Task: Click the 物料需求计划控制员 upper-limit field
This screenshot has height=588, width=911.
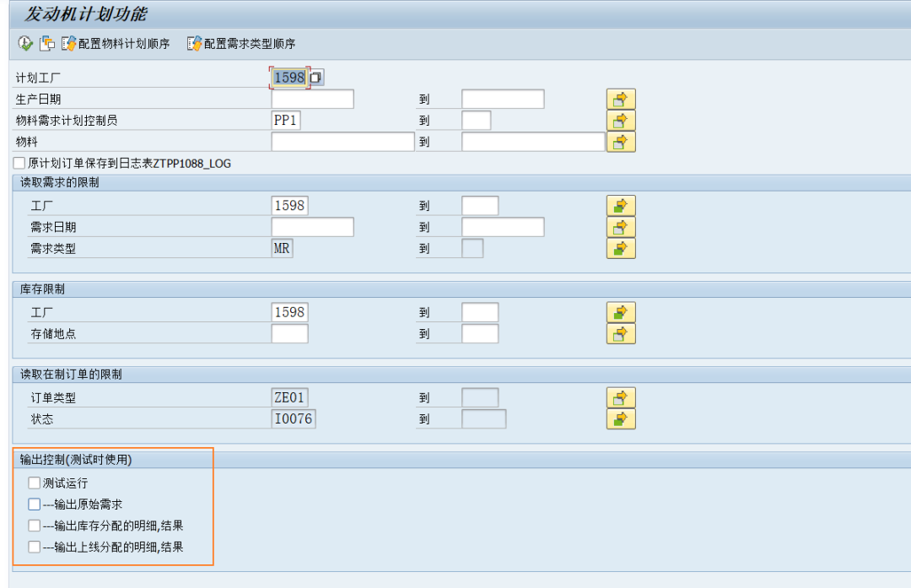Action: point(477,121)
